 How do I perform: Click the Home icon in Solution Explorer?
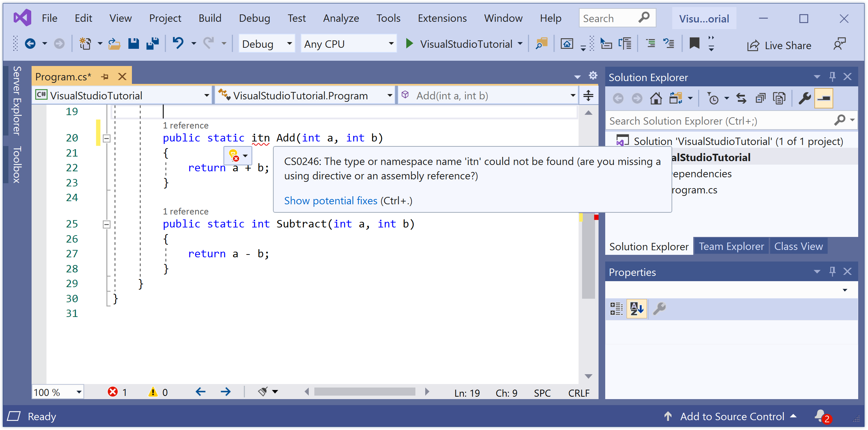[x=656, y=98]
